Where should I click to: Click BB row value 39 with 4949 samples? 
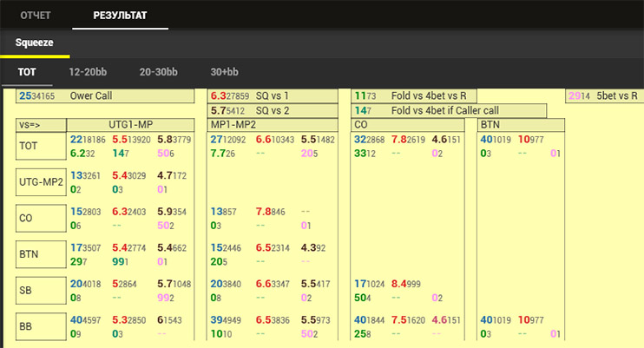[x=226, y=320]
